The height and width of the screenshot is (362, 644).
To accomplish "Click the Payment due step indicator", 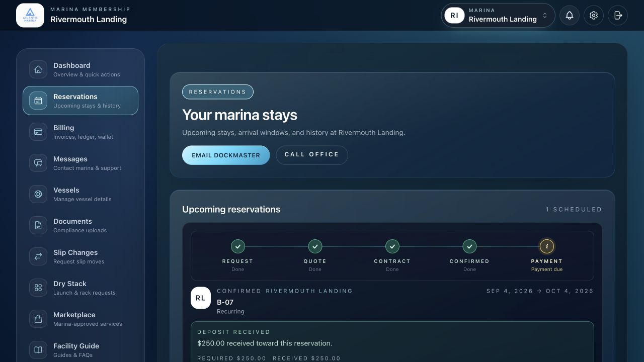I will click(x=547, y=246).
